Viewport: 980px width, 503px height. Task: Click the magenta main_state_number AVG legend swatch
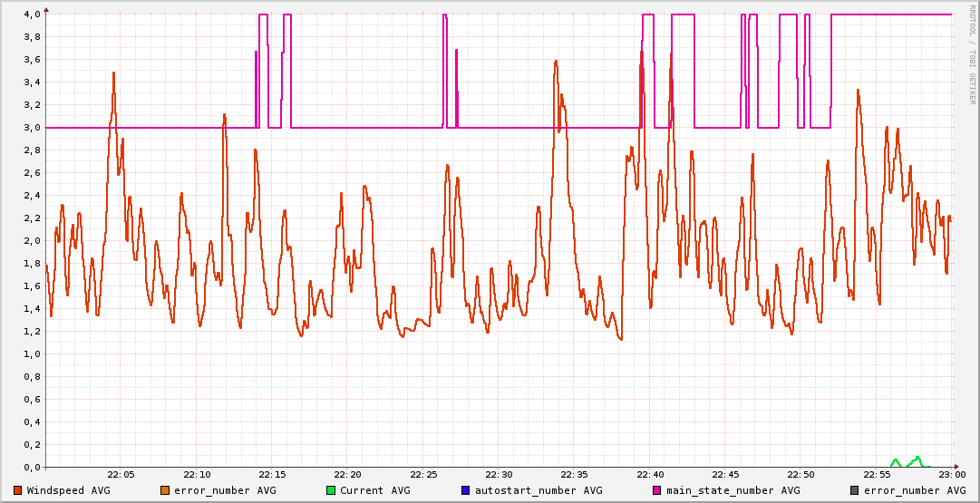click(x=657, y=490)
